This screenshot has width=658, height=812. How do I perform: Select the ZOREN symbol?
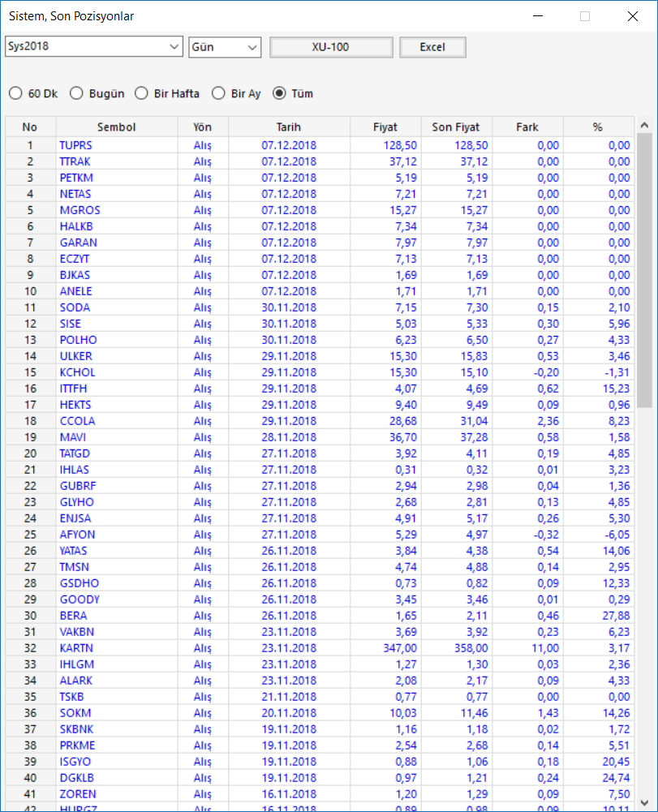(x=78, y=794)
